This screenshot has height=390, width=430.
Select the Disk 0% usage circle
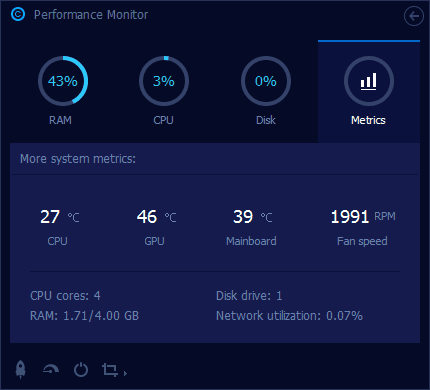(266, 81)
